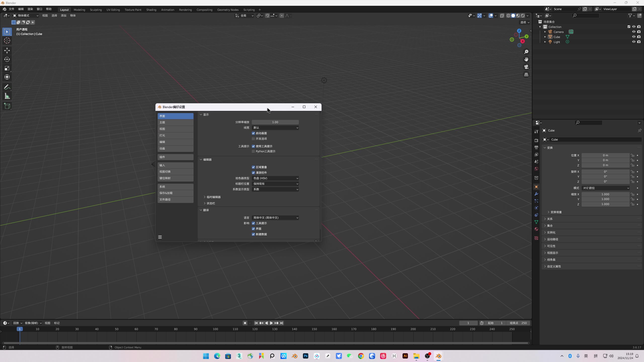This screenshot has width=644, height=362.
Task: Click the outliner search field
Action: coord(586,16)
